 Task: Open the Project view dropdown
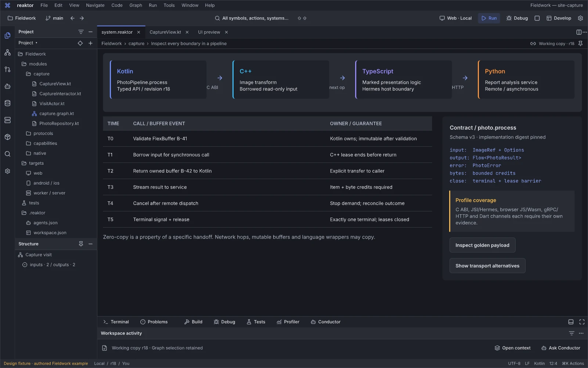28,43
